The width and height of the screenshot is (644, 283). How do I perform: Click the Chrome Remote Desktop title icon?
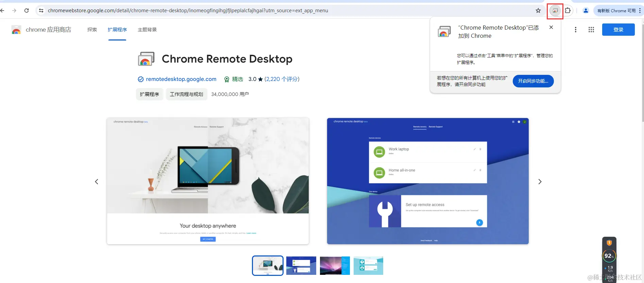[x=146, y=59]
